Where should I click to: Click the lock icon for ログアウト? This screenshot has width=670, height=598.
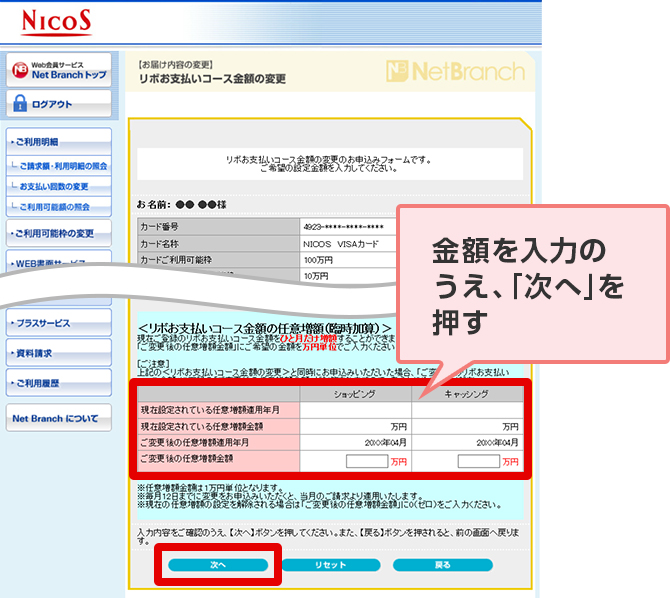[x=19, y=103]
